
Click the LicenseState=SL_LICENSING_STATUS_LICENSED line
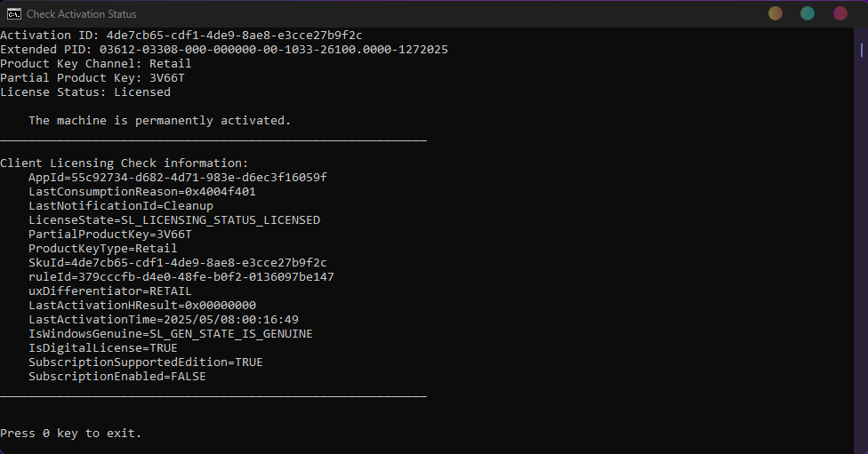pos(173,219)
